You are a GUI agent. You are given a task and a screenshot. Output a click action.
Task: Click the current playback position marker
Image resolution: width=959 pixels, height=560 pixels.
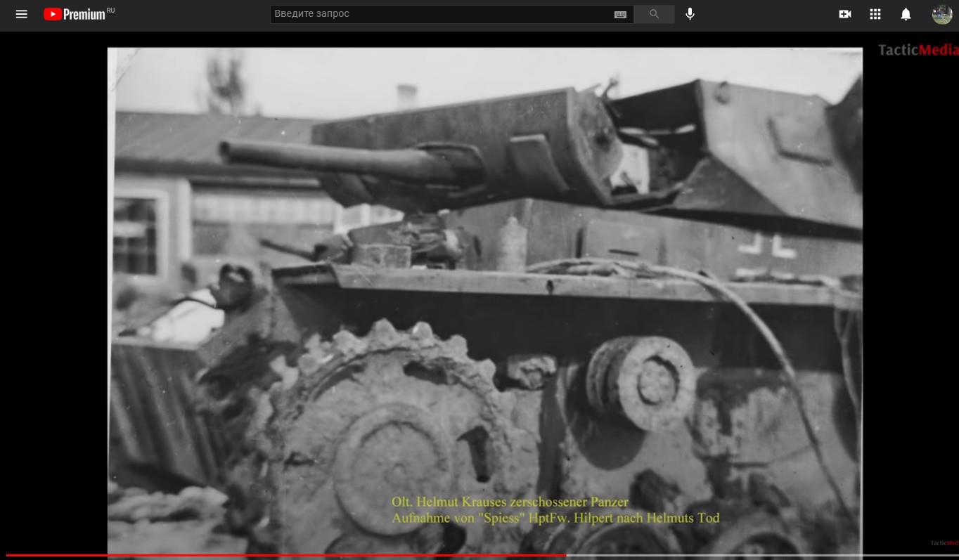pos(566,556)
